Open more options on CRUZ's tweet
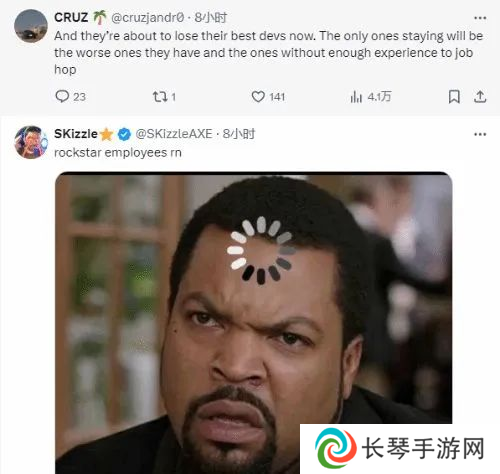Viewport: 500px width, 474px height. (480, 18)
